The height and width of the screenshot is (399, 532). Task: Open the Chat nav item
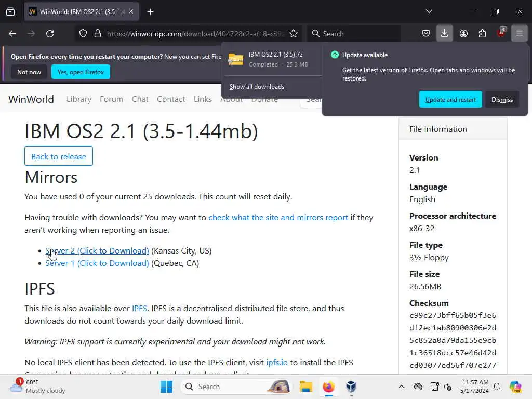[x=140, y=99]
